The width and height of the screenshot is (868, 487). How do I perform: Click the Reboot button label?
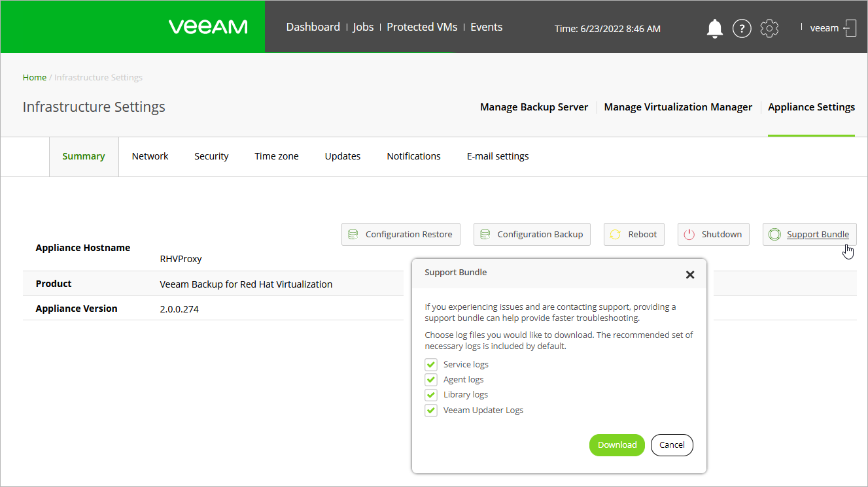point(642,235)
